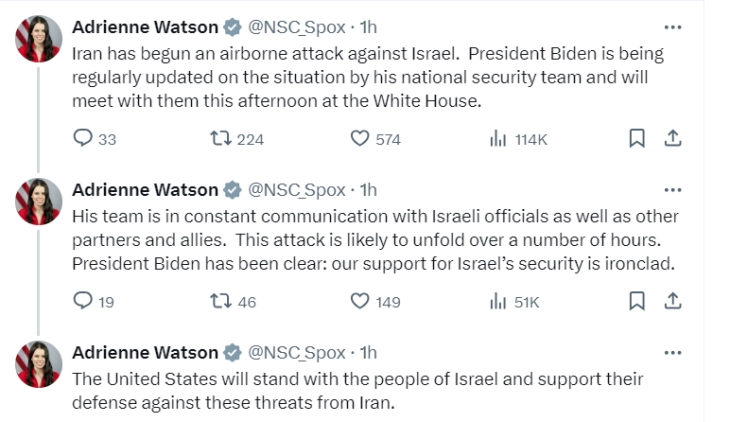Viewport: 730px width, 422px height.
Task: Reply to the airborne attack tweet
Action: (x=83, y=139)
